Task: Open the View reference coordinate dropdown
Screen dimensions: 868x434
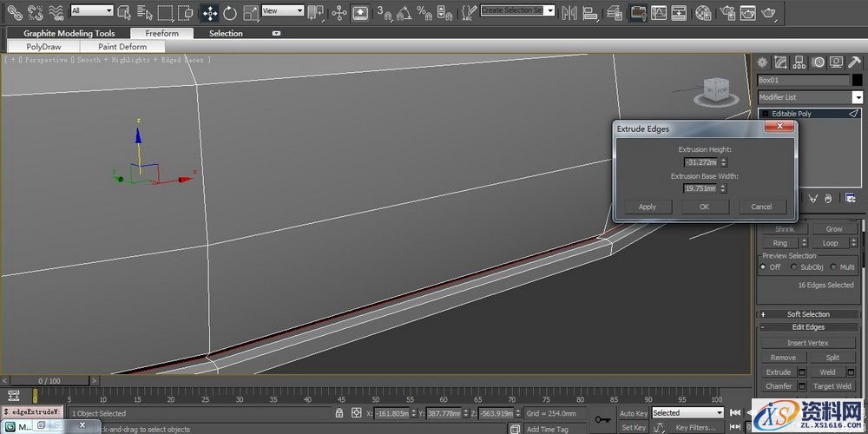Action: point(282,10)
